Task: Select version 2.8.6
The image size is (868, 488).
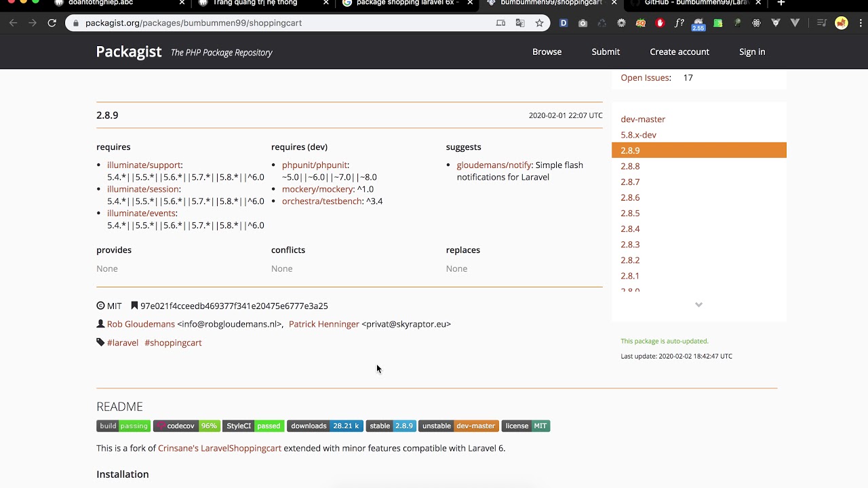Action: click(630, 197)
